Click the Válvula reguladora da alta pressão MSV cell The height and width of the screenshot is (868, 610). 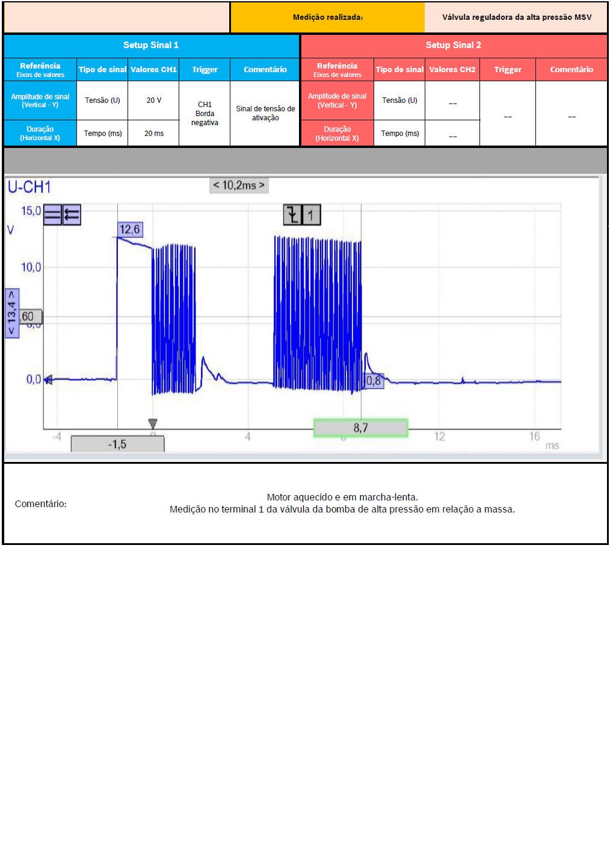tap(516, 17)
